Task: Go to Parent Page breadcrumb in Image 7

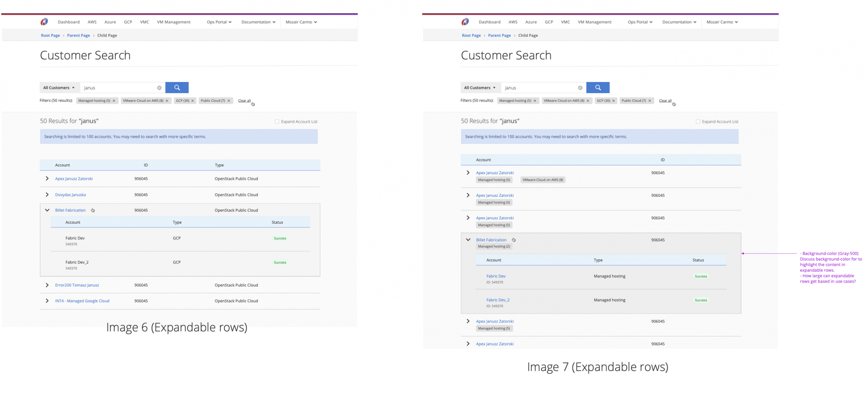Action: [499, 36]
